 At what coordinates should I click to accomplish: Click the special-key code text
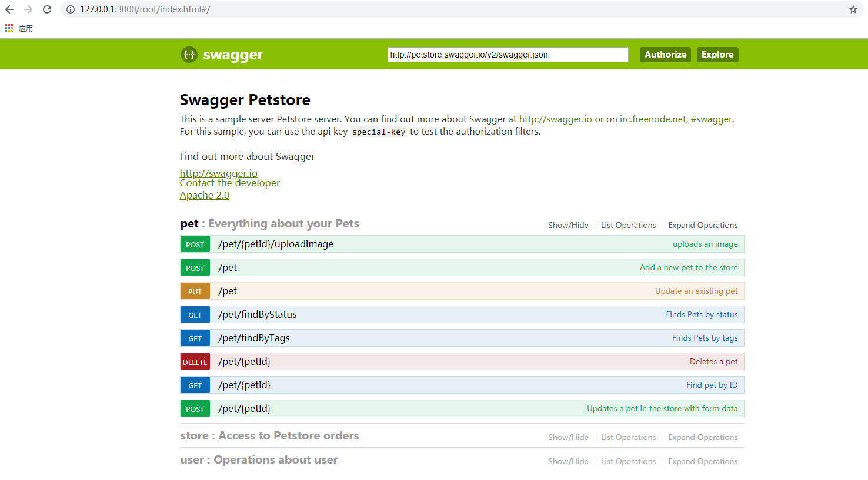[379, 132]
